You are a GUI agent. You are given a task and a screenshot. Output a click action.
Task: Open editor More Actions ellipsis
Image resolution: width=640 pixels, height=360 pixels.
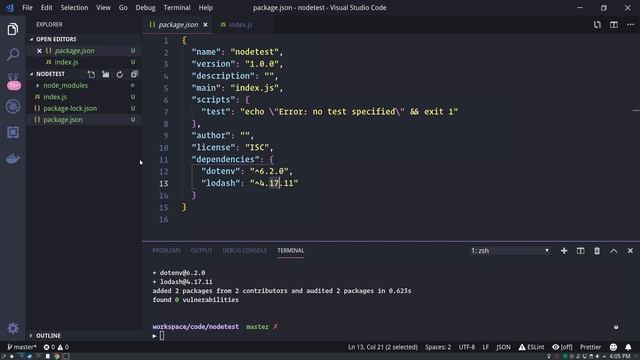(x=630, y=24)
